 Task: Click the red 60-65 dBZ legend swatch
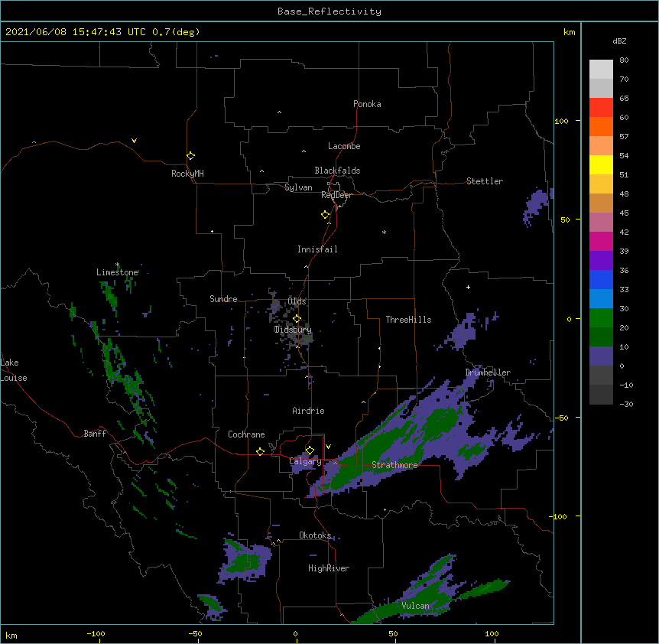(x=601, y=108)
